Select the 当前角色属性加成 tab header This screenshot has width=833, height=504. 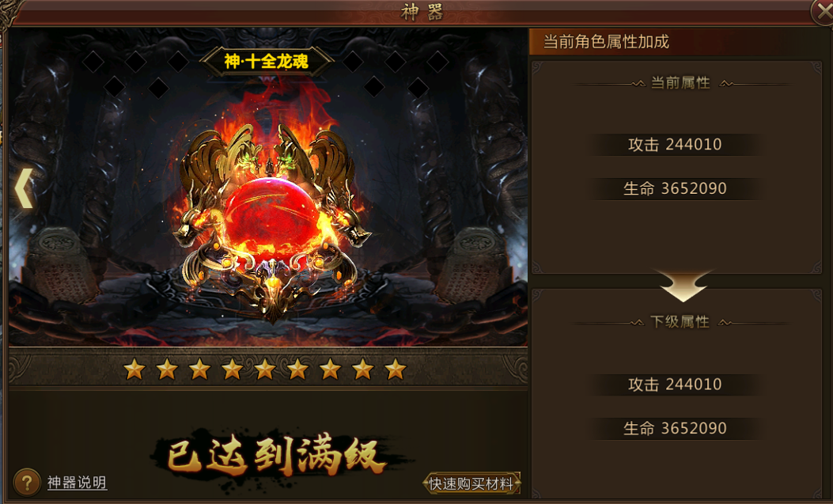point(606,42)
